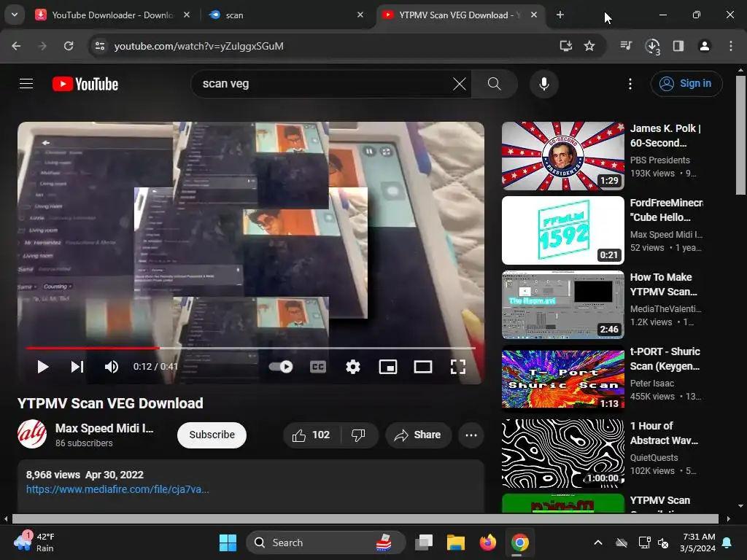Open How To Make YTPMV Scan thumbnail
This screenshot has width=747, height=560.
(562, 305)
